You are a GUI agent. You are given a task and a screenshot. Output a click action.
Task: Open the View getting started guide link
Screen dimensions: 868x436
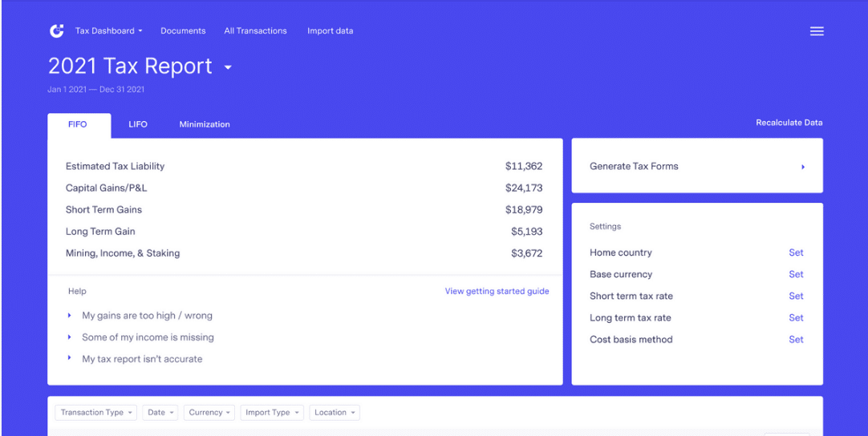click(x=497, y=292)
